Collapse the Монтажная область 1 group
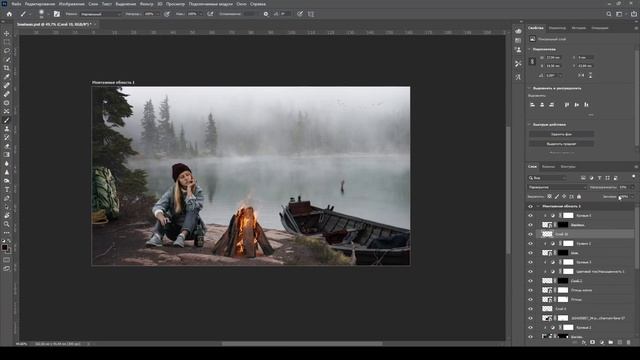 [x=538, y=207]
